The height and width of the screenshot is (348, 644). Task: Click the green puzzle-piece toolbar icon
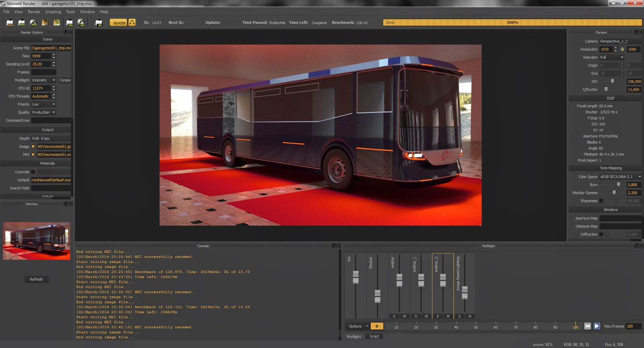click(x=57, y=23)
